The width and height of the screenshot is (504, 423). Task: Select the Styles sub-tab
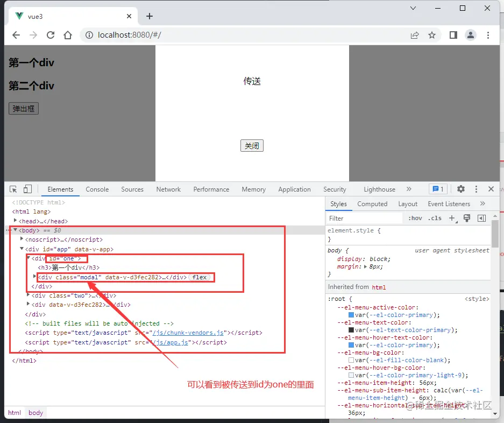coord(338,204)
